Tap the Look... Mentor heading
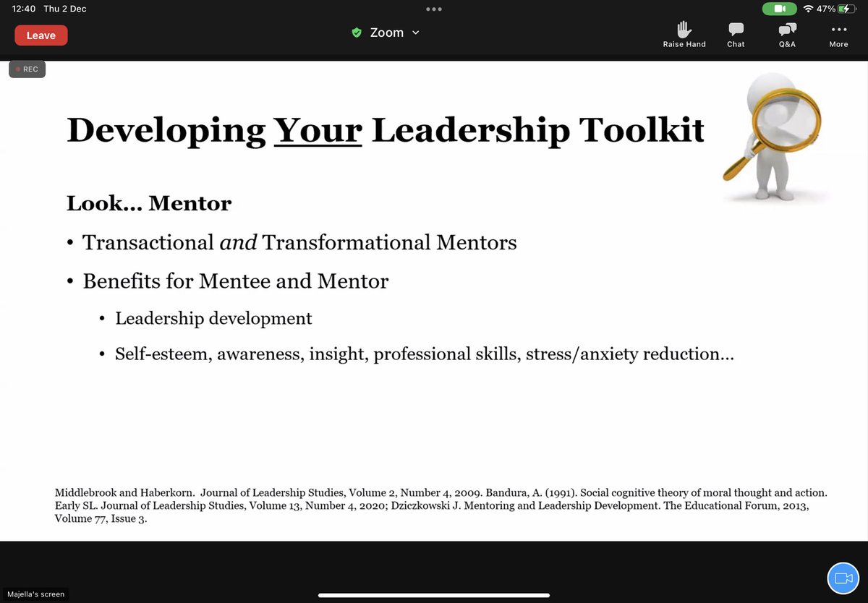The height and width of the screenshot is (603, 868). (149, 203)
